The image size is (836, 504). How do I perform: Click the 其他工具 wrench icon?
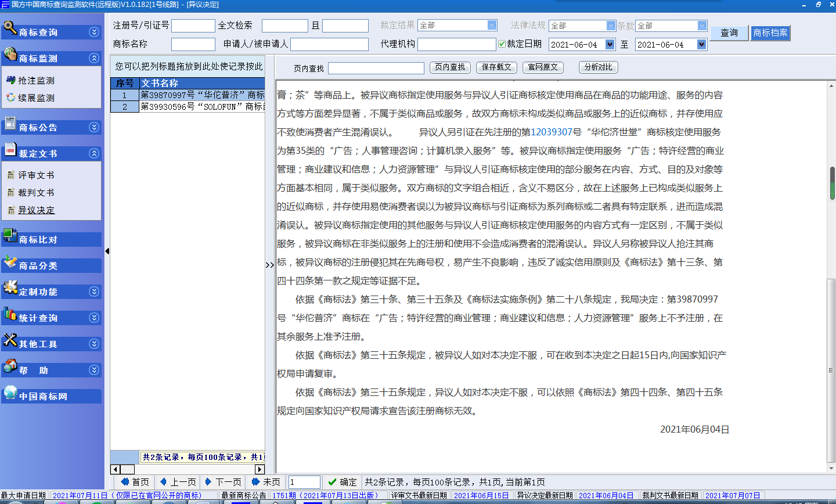coord(10,340)
